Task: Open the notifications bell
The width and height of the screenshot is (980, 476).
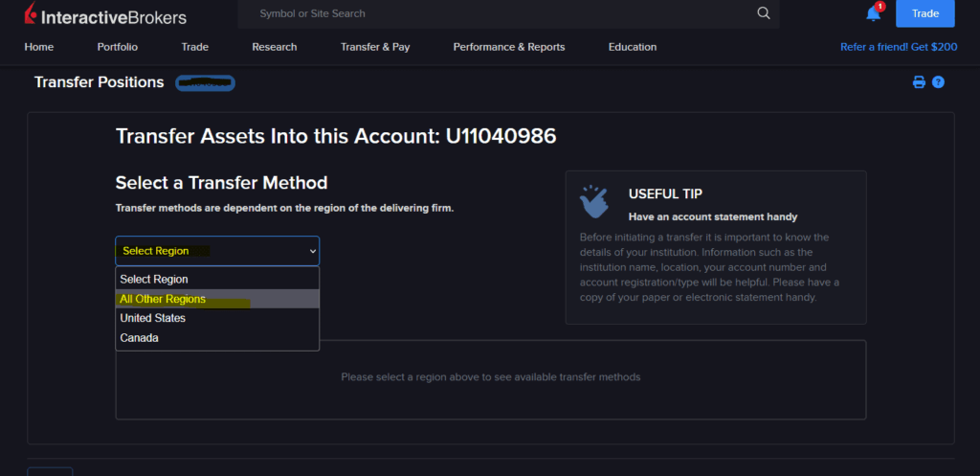Action: coord(873,13)
